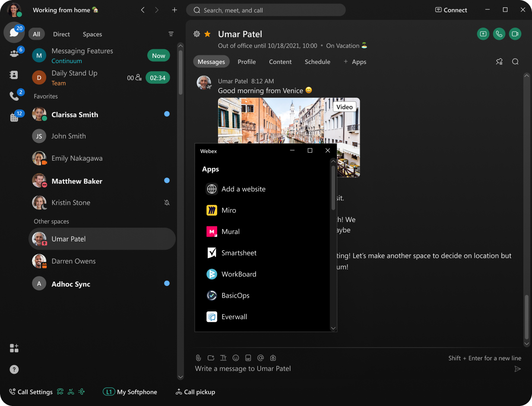
Task: Open space settings gear beside Umar Patel
Action: (197, 34)
